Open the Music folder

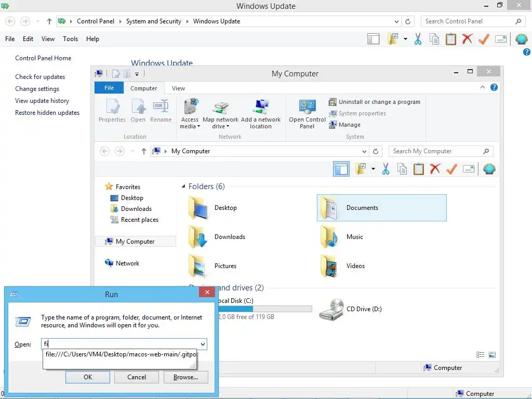tap(342, 237)
